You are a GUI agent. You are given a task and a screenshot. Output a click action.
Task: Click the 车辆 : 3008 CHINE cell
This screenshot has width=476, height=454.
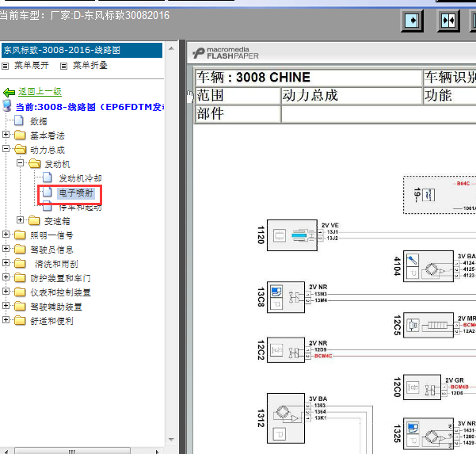[x=308, y=78]
